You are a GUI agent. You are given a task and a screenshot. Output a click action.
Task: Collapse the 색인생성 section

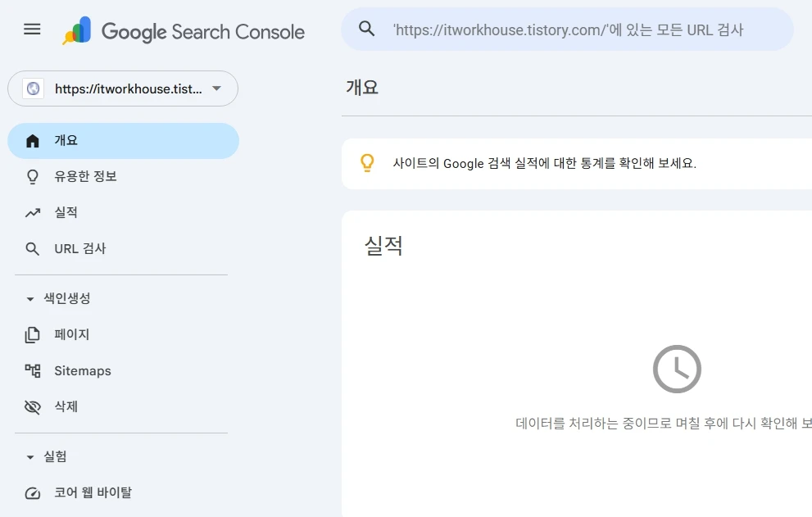[30, 299]
